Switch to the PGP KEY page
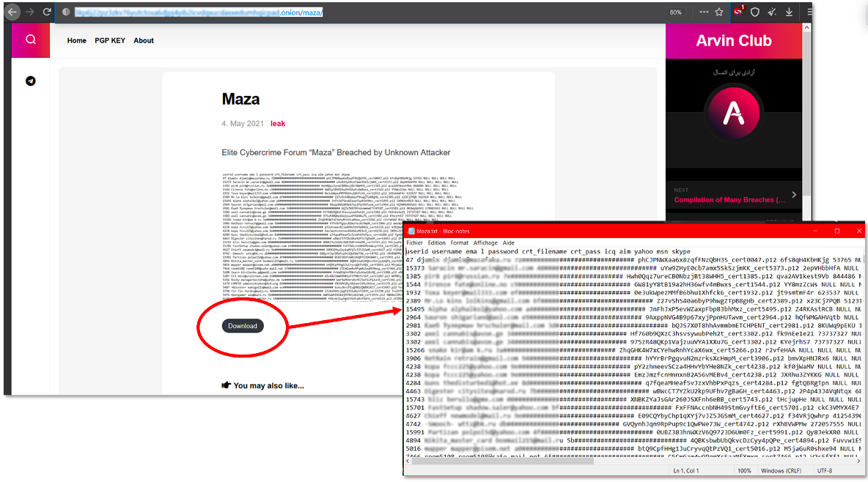The height and width of the screenshot is (482, 868). pos(110,40)
